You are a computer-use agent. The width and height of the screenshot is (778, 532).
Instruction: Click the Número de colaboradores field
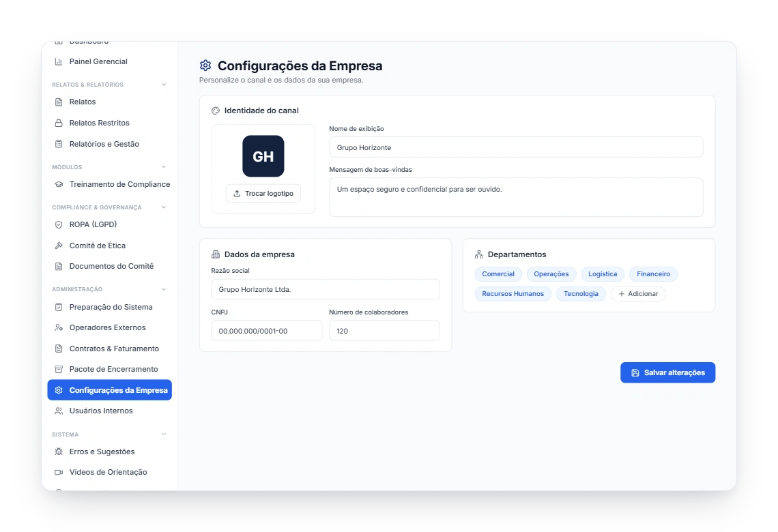pyautogui.click(x=384, y=331)
